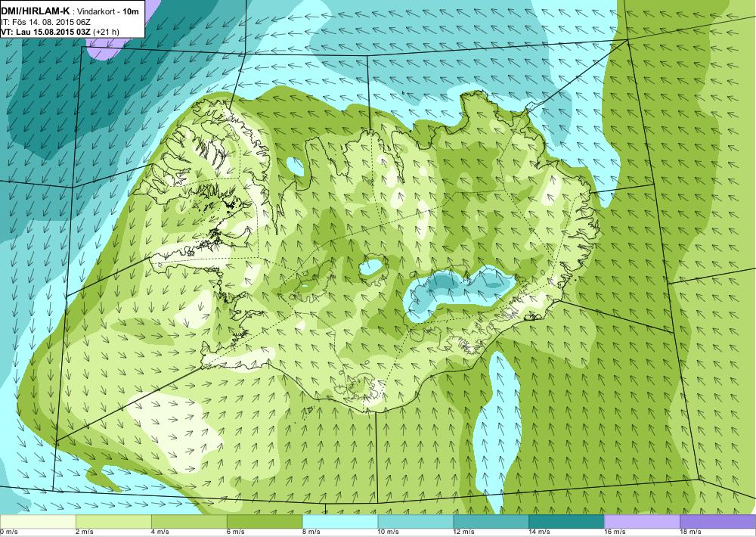This screenshot has width=756, height=537.
Task: Click the '10 m/s' legend label
Action: pyautogui.click(x=389, y=532)
